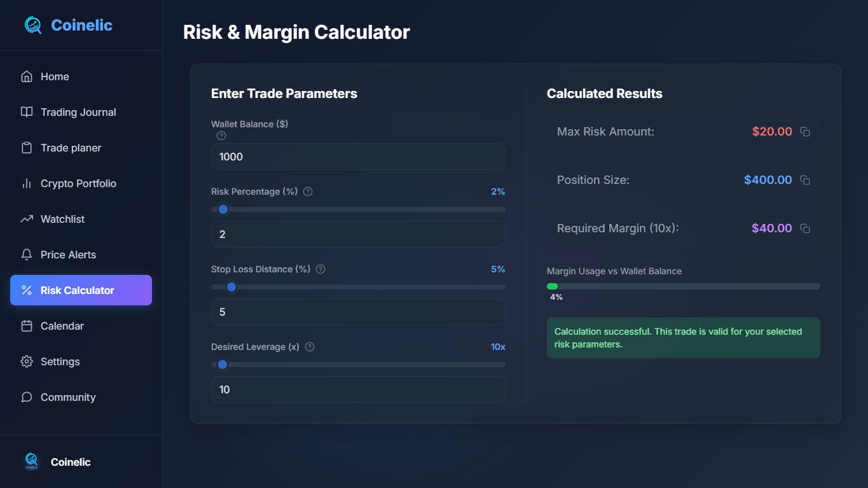Click the Risk Percentage question mark icon

pyautogui.click(x=307, y=191)
